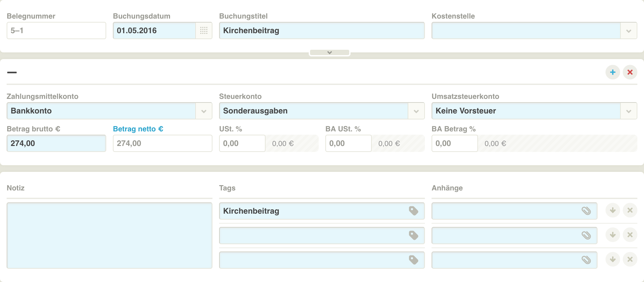Click into the Notiz text area
Image resolution: width=644 pixels, height=282 pixels.
point(109,236)
